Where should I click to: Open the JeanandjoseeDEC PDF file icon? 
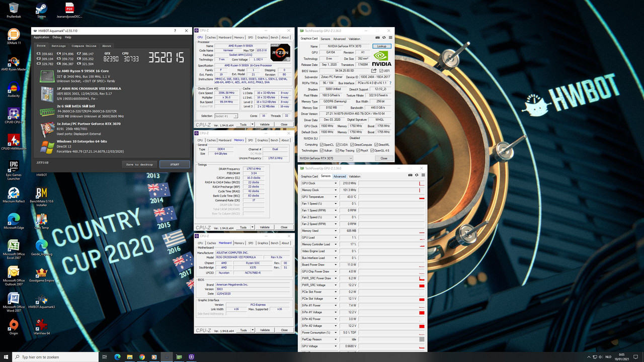tap(69, 10)
